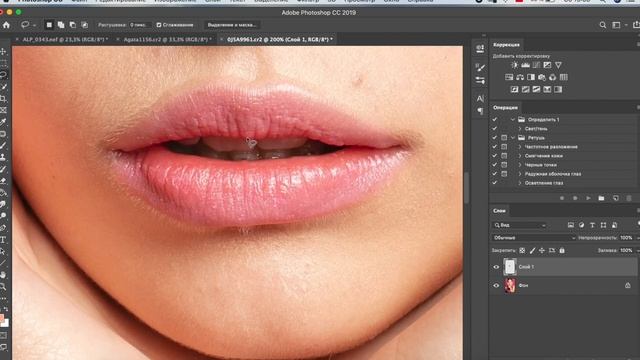Add a Hue/Saturation adjustment
The image size is (640, 360).
pyautogui.click(x=509, y=77)
